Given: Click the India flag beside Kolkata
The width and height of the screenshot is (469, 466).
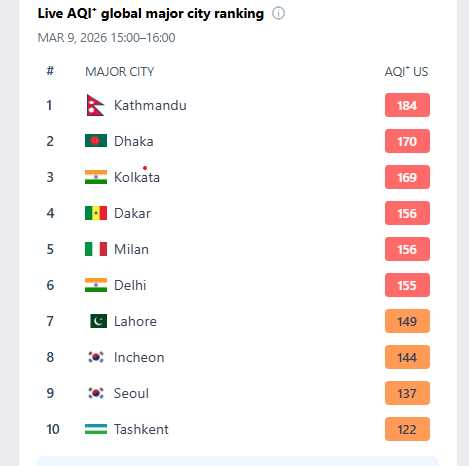Looking at the screenshot, I should coord(96,177).
